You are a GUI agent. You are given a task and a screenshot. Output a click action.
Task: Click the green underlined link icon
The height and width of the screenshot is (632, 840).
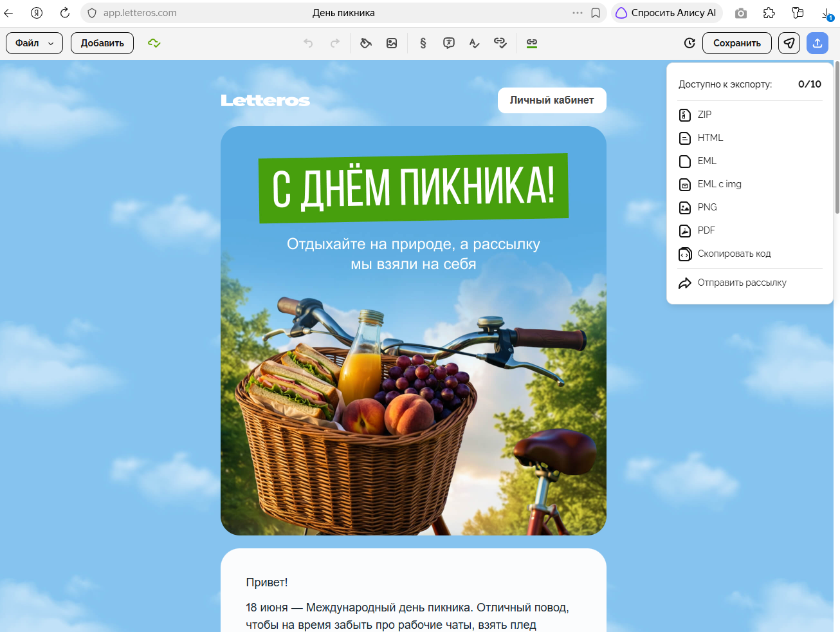(532, 43)
